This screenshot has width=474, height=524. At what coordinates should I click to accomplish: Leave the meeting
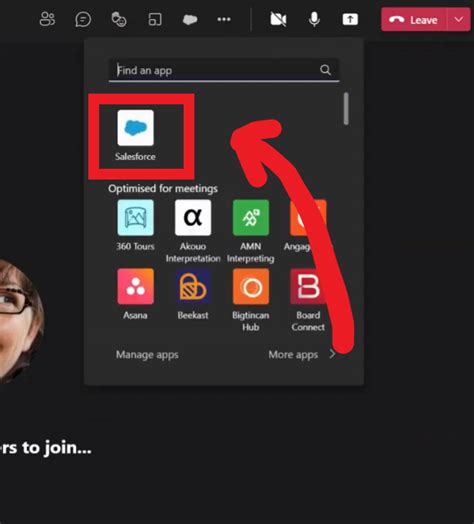point(413,20)
